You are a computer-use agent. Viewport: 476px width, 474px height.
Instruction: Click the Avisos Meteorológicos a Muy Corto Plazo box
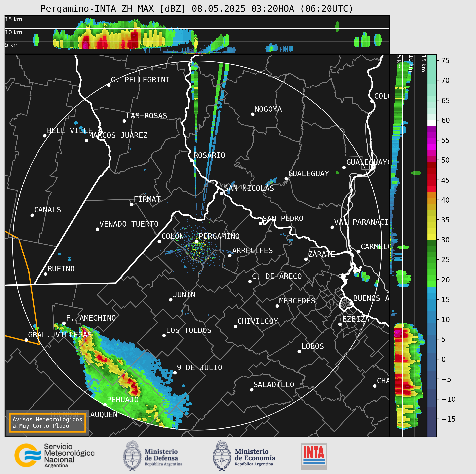(47, 423)
